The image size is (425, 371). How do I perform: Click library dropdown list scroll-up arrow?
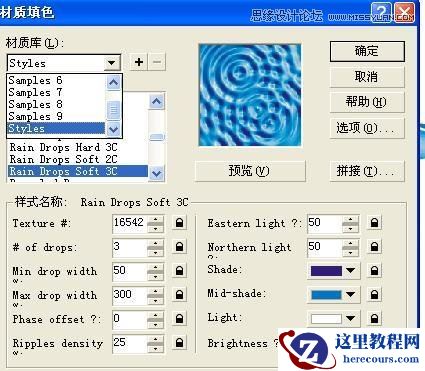click(113, 82)
